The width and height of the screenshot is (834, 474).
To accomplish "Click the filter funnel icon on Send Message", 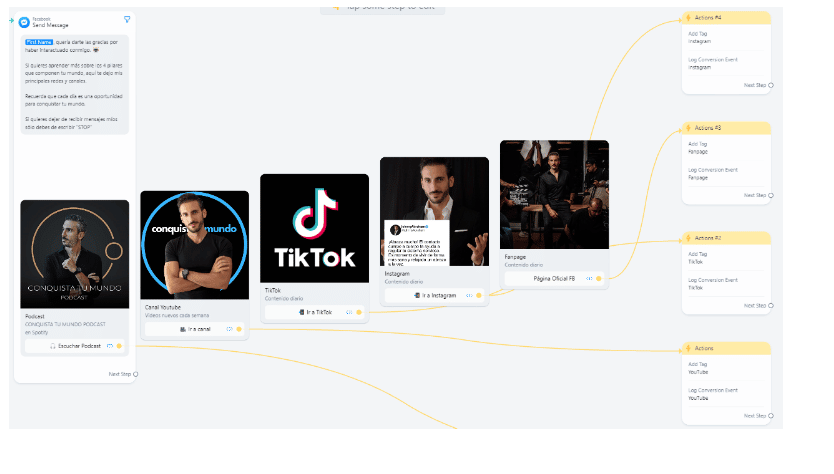I will 127,19.
